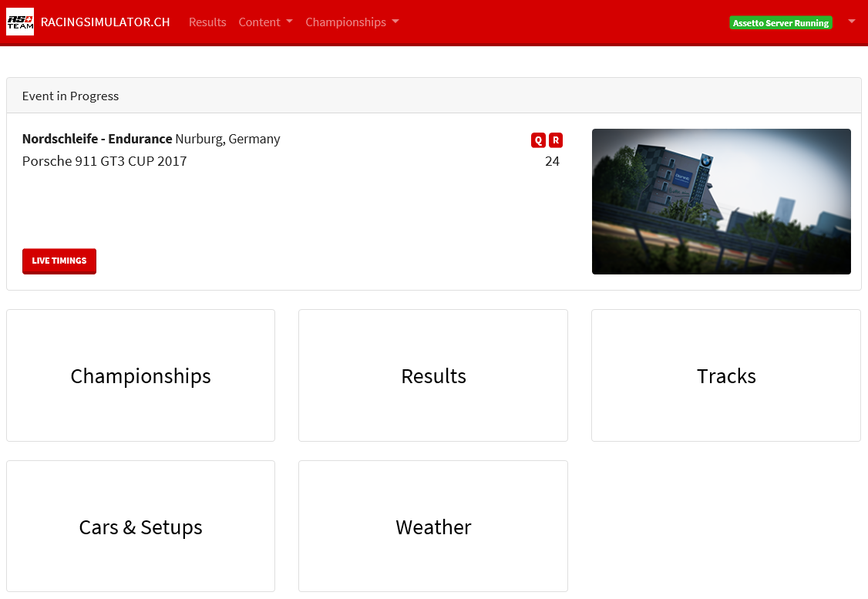
Task: Open the Results card
Action: click(433, 375)
